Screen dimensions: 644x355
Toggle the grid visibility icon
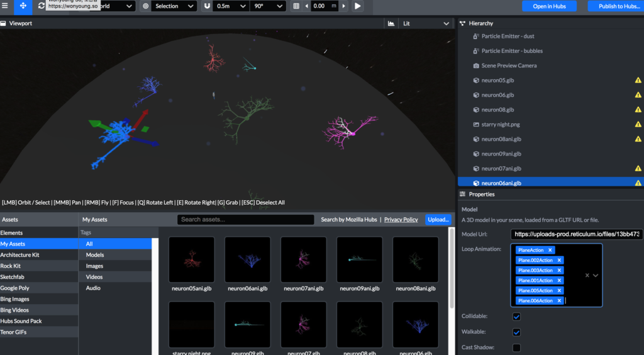coord(296,6)
